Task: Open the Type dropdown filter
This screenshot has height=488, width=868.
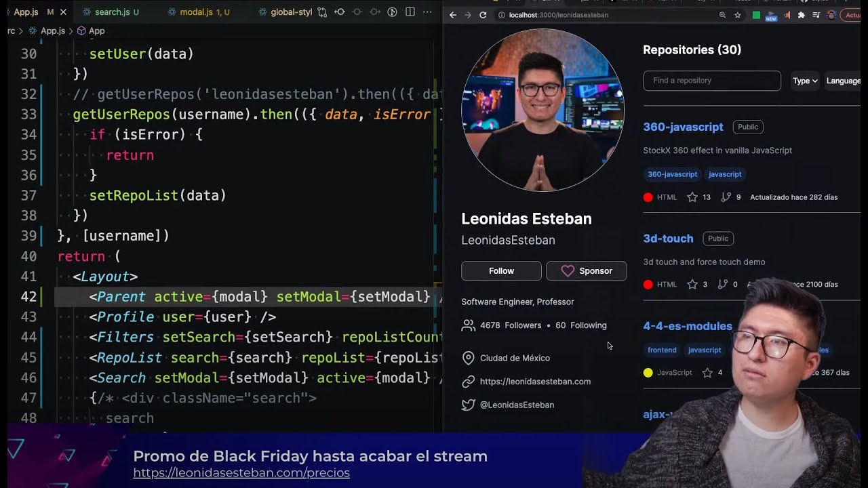Action: [x=805, y=81]
